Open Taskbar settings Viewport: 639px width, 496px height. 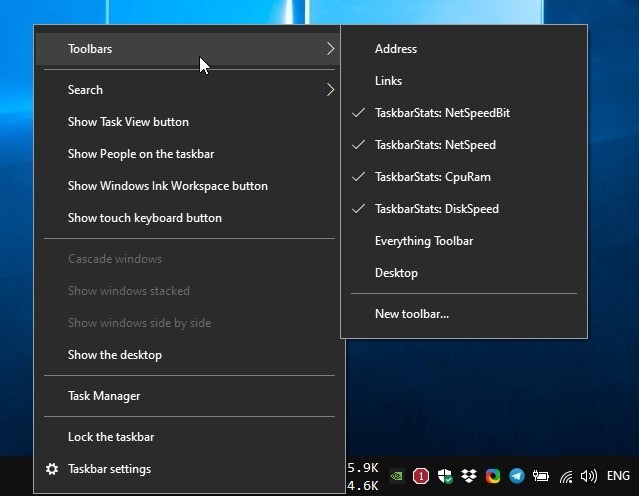[109, 469]
